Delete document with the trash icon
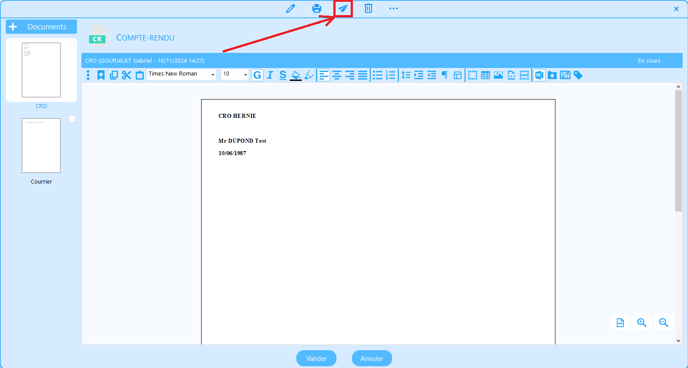 369,8
